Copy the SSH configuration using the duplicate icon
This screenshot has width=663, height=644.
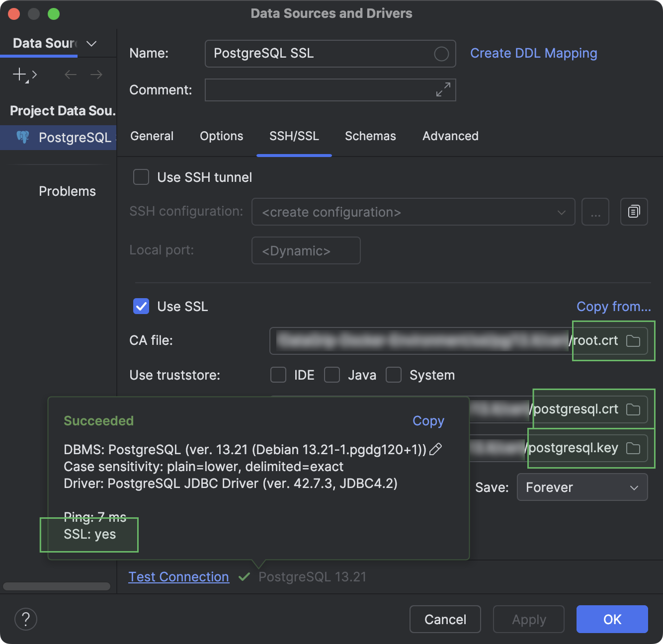tap(634, 212)
